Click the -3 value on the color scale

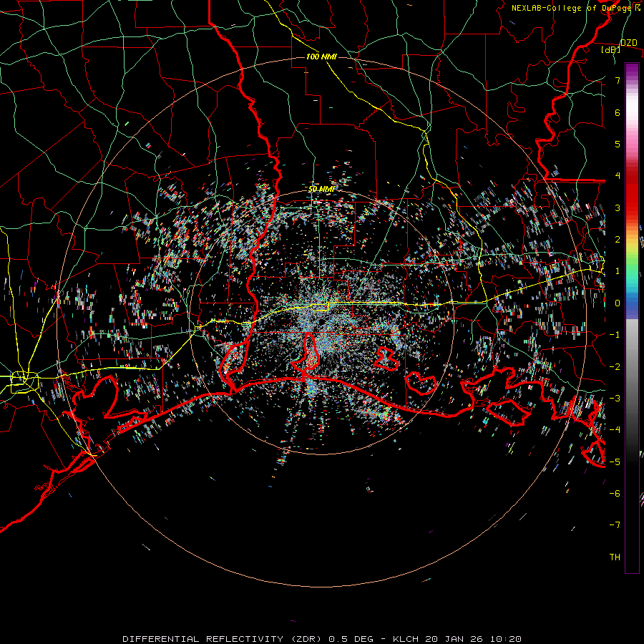click(x=615, y=399)
